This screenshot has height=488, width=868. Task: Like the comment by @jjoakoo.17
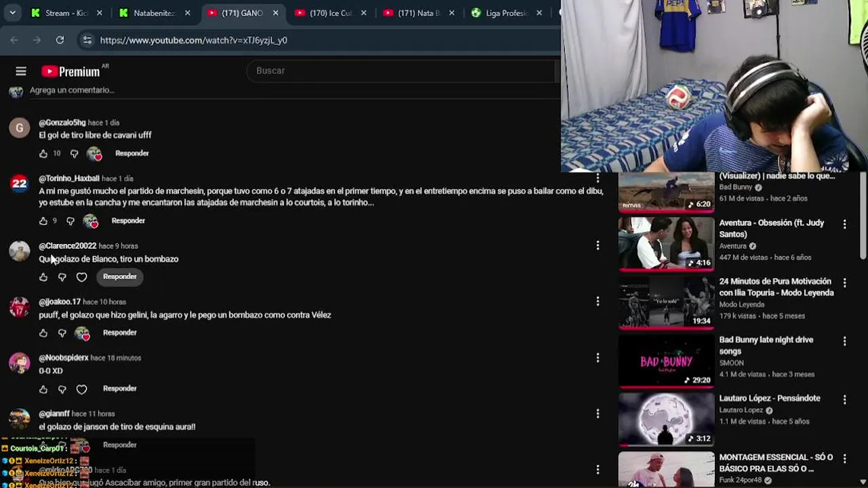pyautogui.click(x=43, y=333)
